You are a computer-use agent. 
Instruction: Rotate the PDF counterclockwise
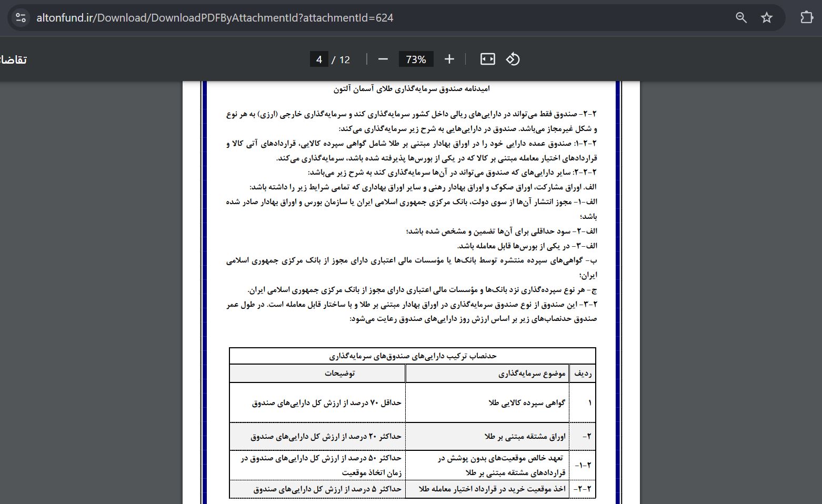[513, 59]
